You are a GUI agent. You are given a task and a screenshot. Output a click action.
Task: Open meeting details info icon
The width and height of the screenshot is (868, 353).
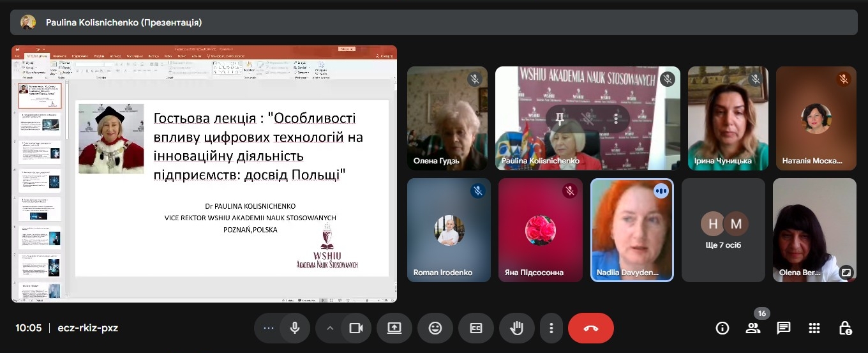click(x=722, y=328)
